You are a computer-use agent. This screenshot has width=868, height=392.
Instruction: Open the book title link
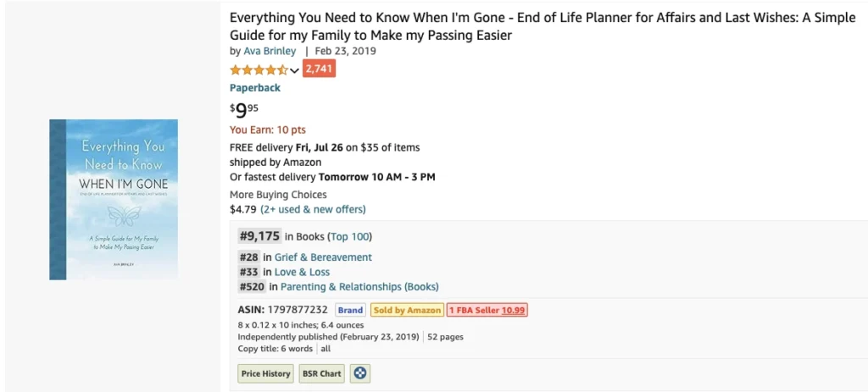coord(542,26)
